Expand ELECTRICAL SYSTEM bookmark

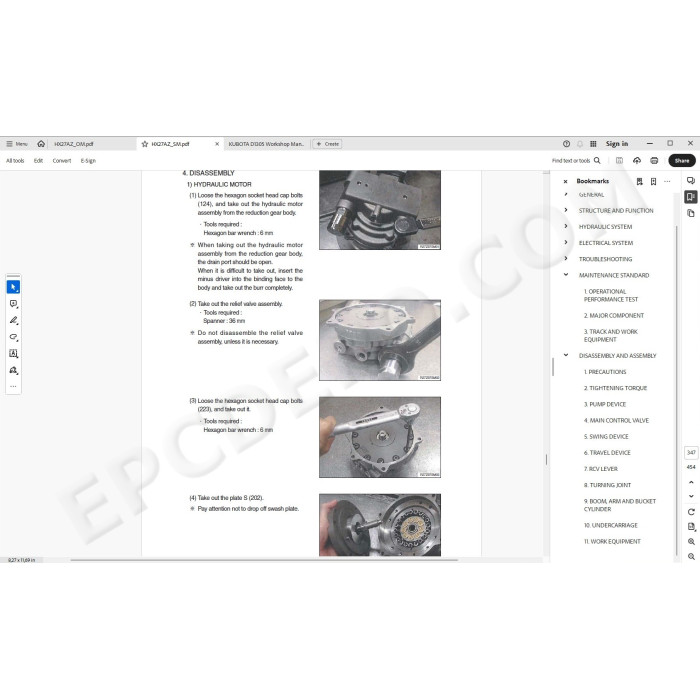coord(566,242)
